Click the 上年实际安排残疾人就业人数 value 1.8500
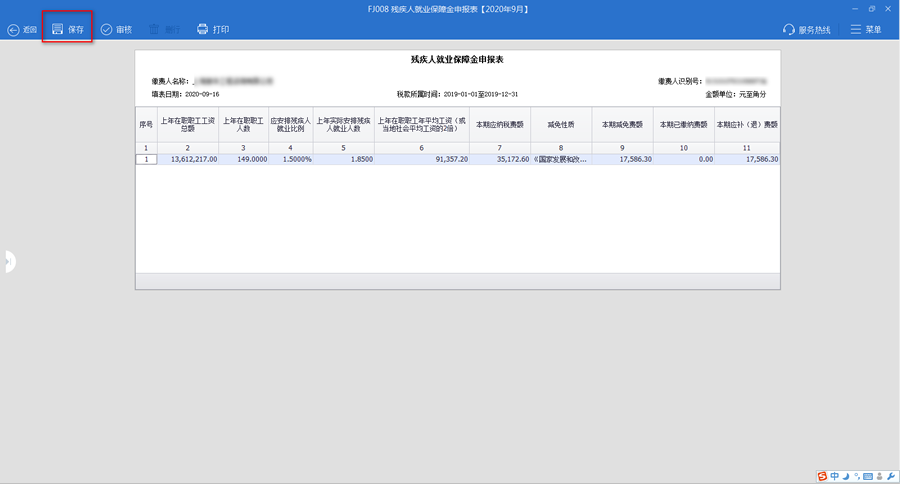The image size is (900, 484). [x=343, y=159]
